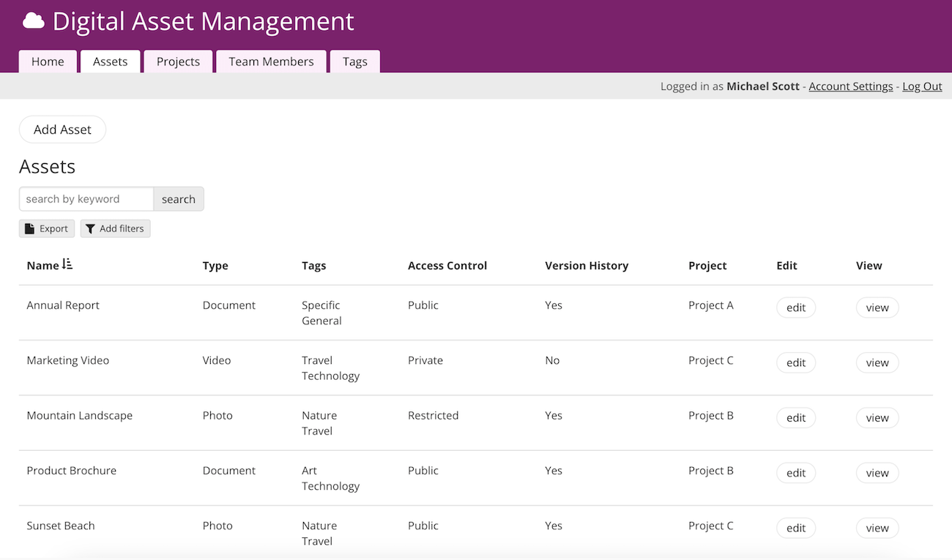Focus the search by keyword field

click(x=86, y=199)
